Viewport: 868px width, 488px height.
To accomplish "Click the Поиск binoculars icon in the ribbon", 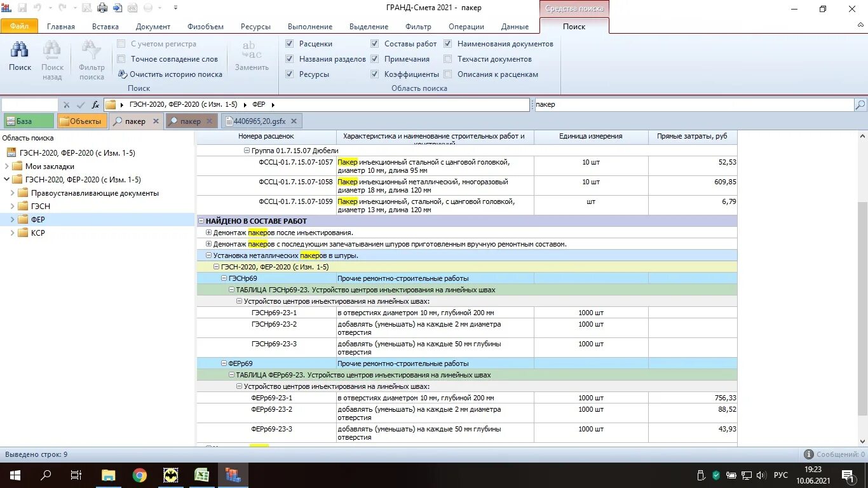I will coord(20,51).
